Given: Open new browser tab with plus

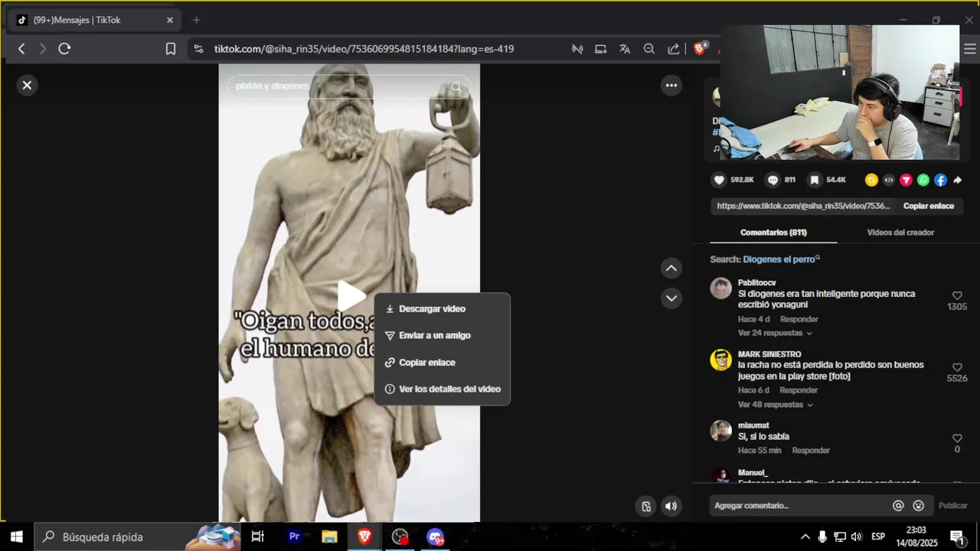Looking at the screenshot, I should (196, 20).
